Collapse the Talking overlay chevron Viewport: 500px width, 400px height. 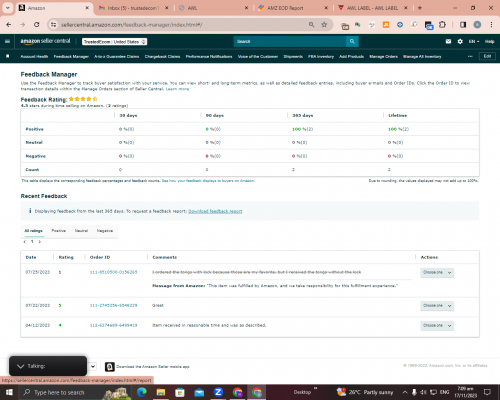point(20,366)
